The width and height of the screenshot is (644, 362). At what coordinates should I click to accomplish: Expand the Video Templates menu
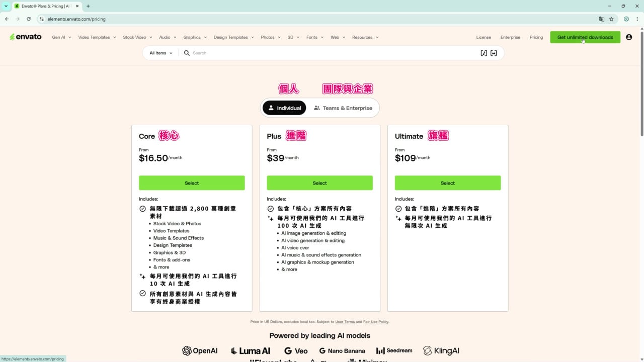97,37
